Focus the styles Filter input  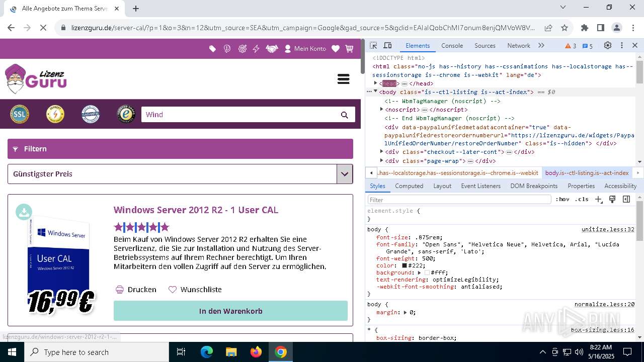pyautogui.click(x=459, y=200)
